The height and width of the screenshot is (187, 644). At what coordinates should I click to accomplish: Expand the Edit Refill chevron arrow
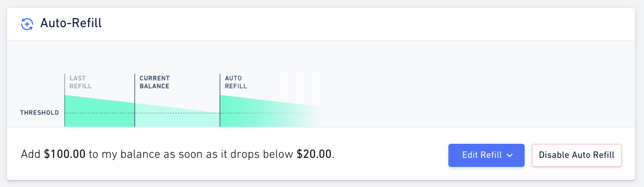[510, 155]
